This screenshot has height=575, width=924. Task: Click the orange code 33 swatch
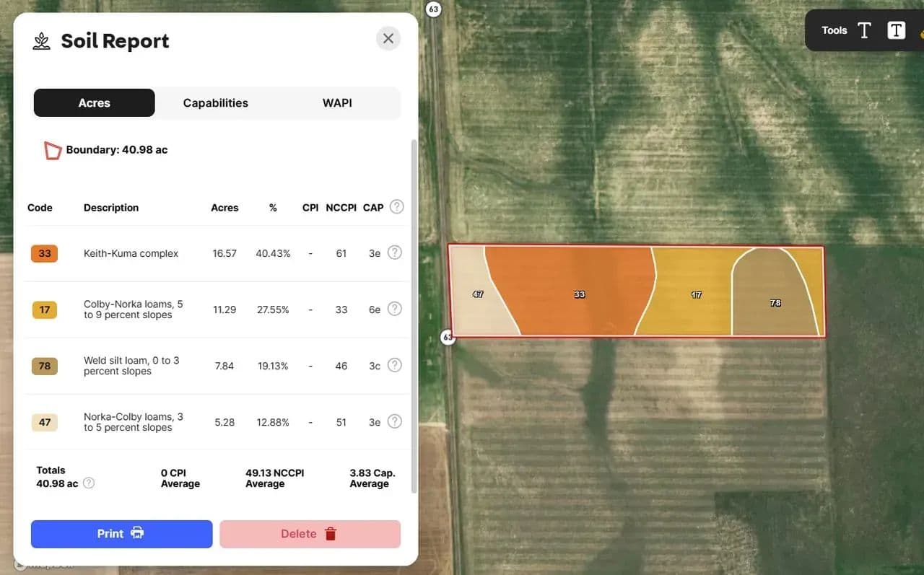[45, 253]
